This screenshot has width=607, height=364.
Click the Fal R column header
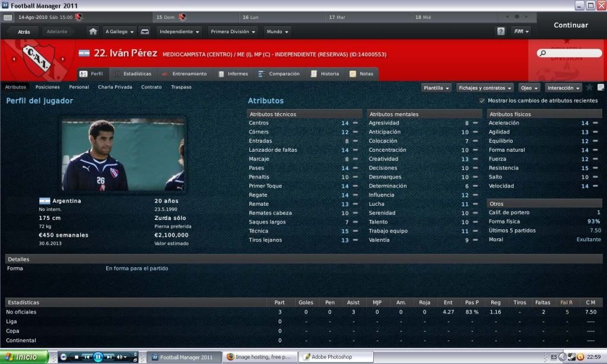coord(566,302)
